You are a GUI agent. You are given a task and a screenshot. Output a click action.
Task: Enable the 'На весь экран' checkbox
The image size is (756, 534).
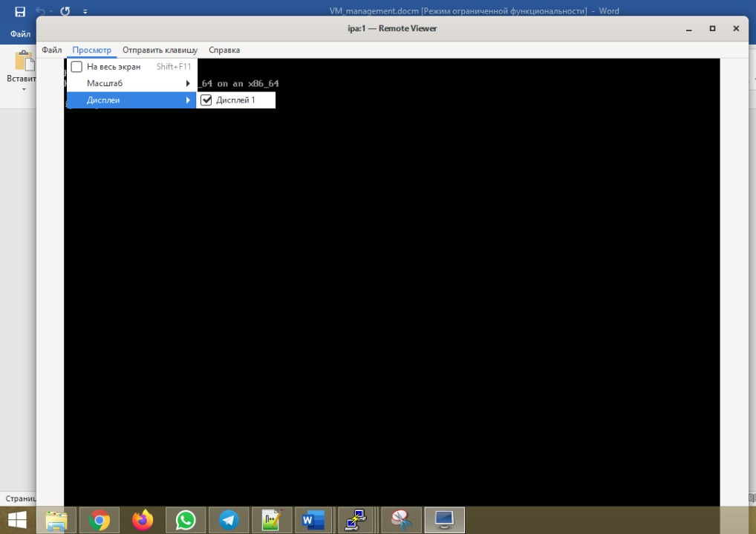(76, 67)
